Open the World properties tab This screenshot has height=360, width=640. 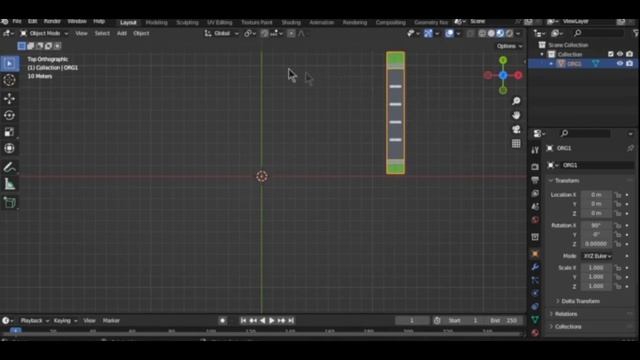pyautogui.click(x=535, y=220)
